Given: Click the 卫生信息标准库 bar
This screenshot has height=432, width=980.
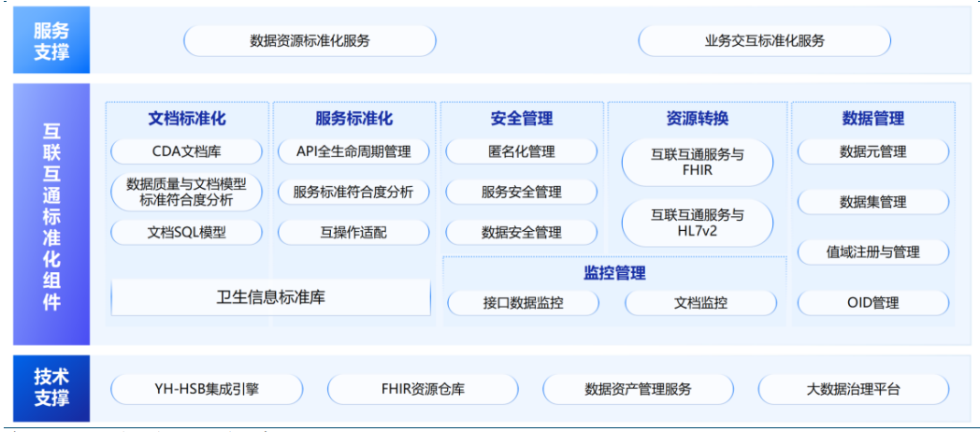Looking at the screenshot, I should coord(271,297).
